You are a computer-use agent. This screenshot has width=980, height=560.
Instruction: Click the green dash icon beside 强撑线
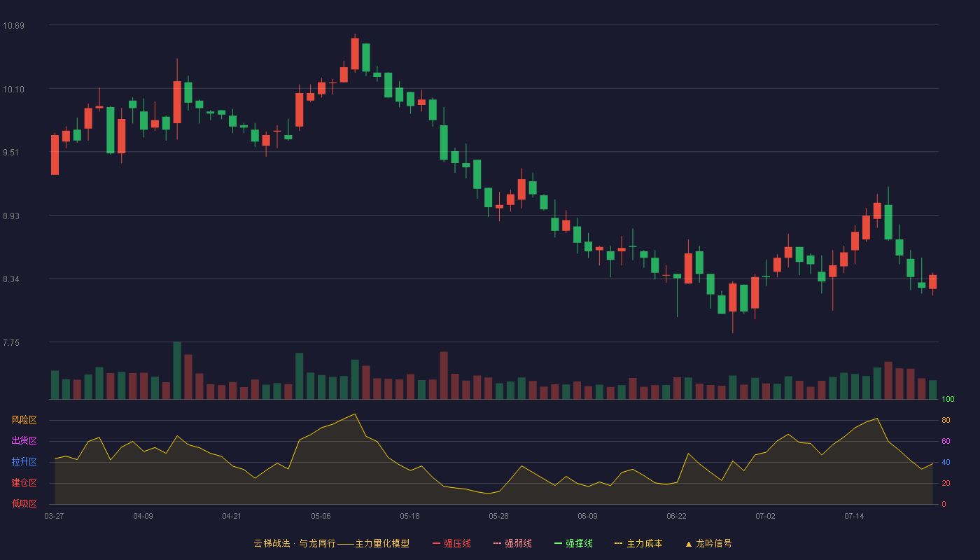559,543
